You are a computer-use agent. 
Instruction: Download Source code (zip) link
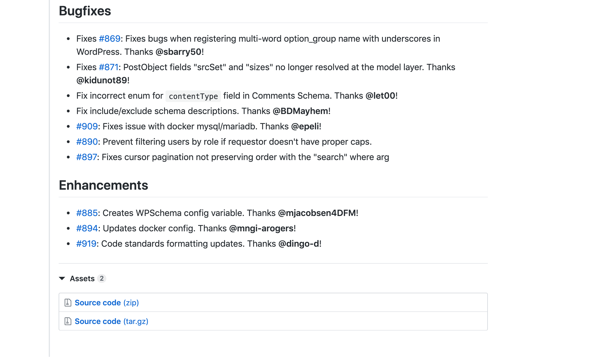pos(107,303)
